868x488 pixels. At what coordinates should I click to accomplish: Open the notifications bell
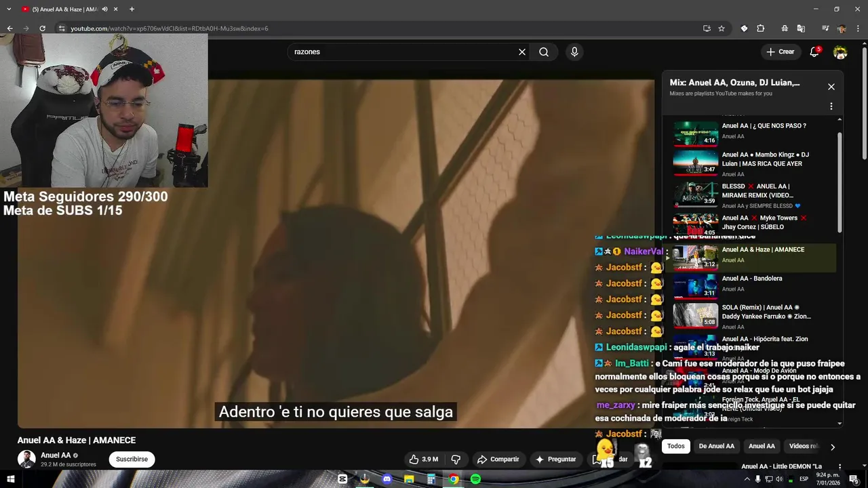coord(815,52)
